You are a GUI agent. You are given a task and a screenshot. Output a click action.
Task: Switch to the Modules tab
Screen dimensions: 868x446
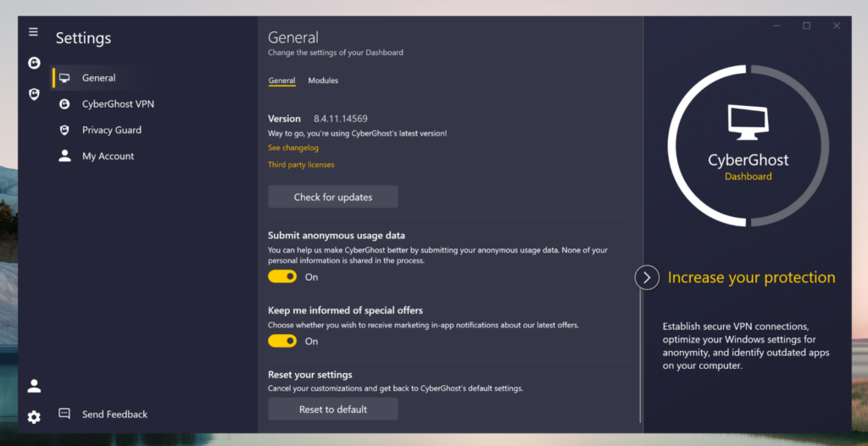tap(323, 81)
